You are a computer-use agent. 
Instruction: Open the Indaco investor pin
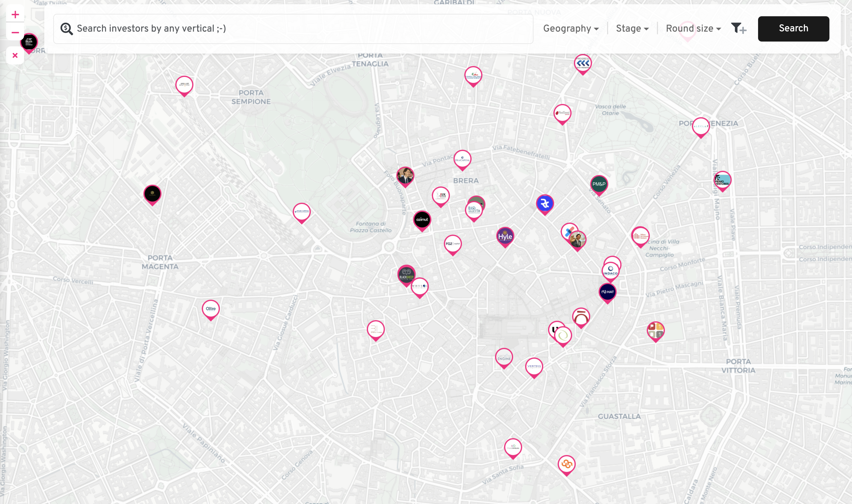[x=610, y=271]
